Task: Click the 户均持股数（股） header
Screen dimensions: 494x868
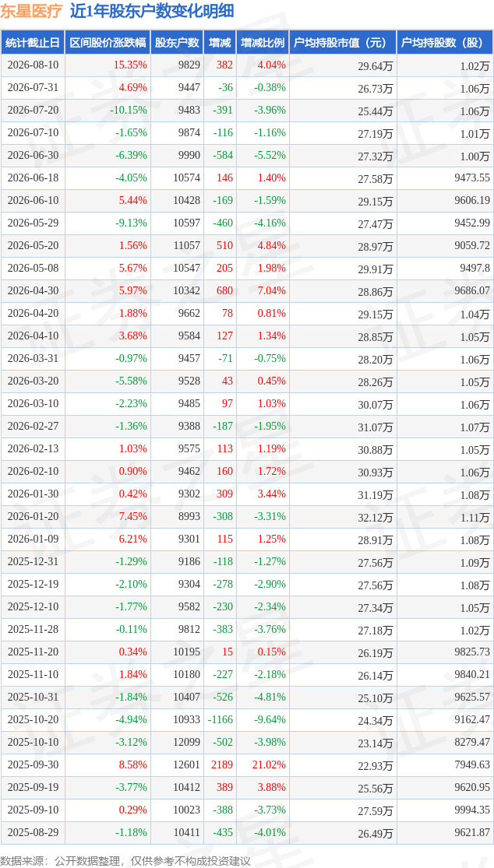Action: coord(445,43)
